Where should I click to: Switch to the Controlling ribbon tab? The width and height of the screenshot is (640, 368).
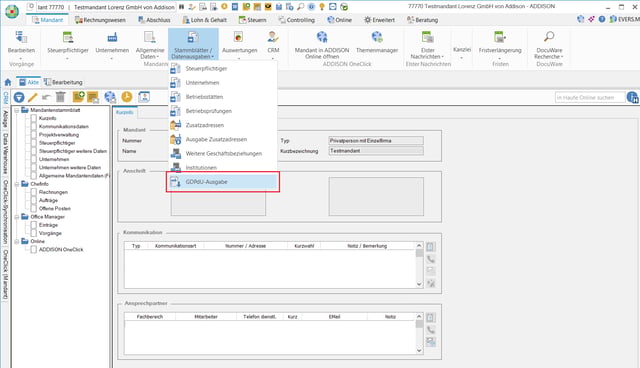coord(297,20)
